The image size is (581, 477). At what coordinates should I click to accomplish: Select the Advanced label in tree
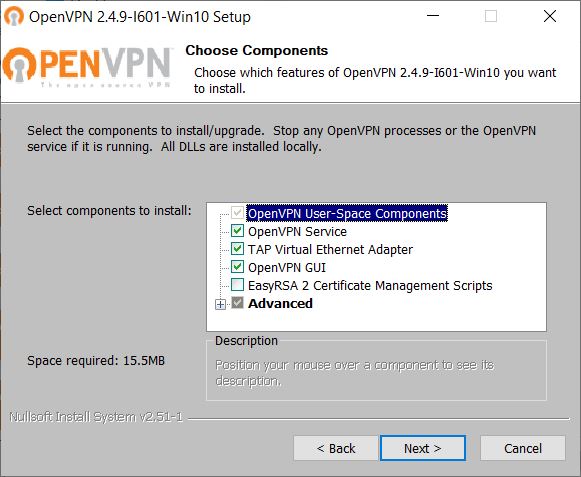click(280, 304)
